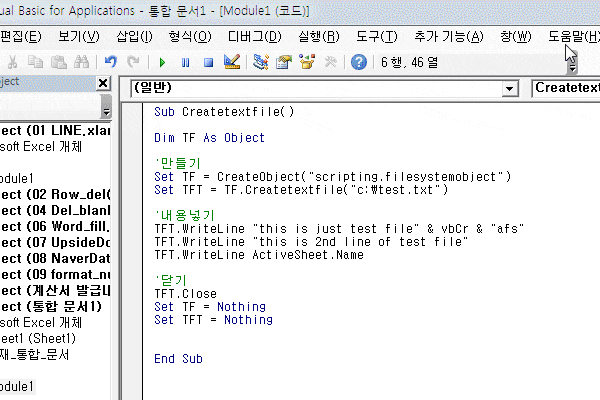Click the code window margin indicator bar

(132, 251)
